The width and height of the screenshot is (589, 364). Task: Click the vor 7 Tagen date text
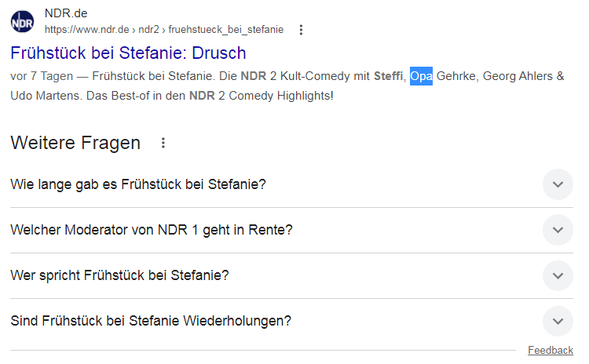[42, 76]
